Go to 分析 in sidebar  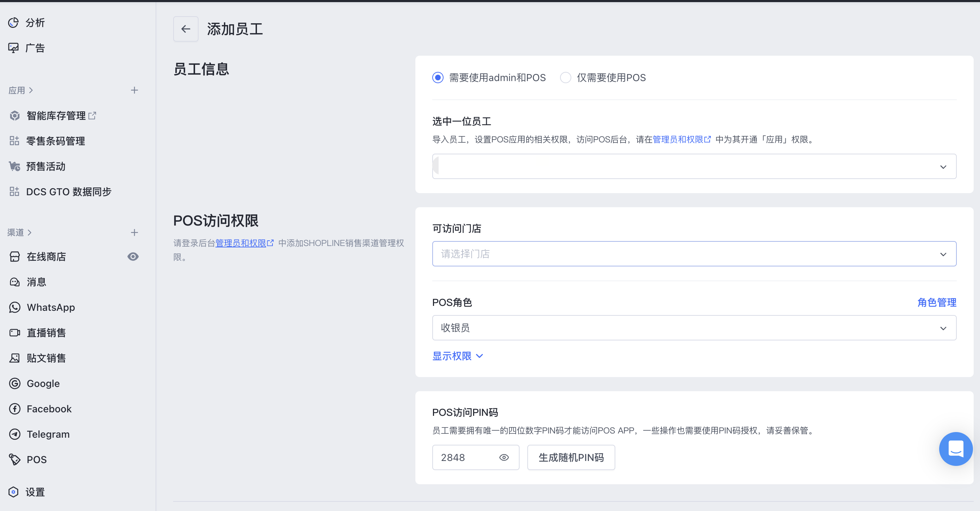click(x=35, y=23)
